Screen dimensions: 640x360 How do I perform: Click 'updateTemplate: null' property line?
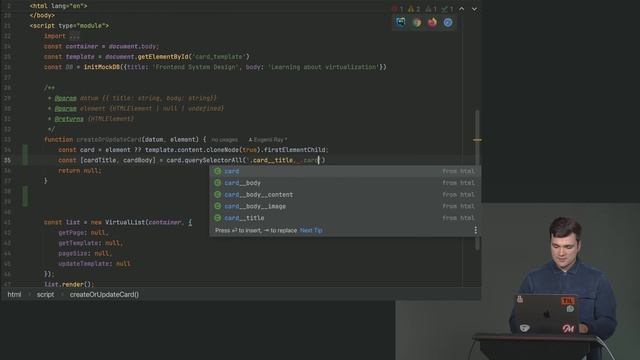point(94,264)
